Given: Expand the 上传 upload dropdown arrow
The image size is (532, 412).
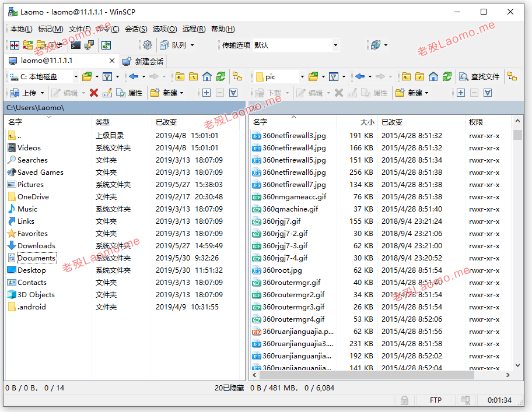Looking at the screenshot, I should pos(42,93).
